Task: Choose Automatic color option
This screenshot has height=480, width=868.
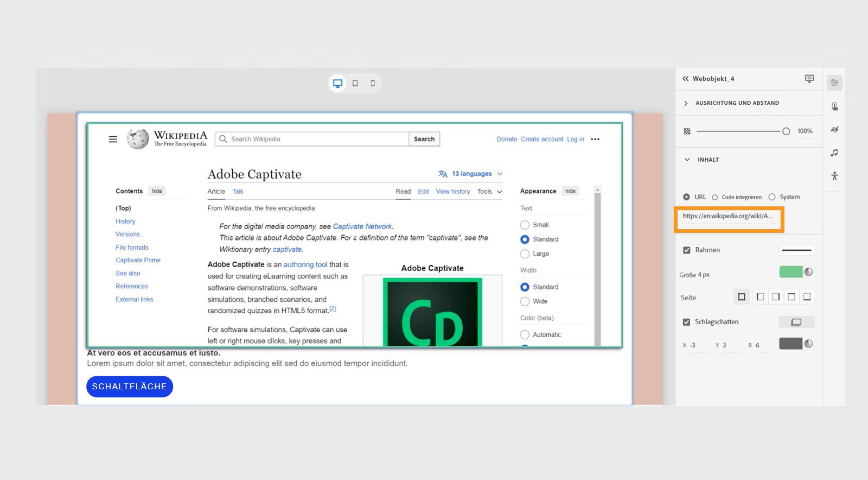Action: pos(525,334)
